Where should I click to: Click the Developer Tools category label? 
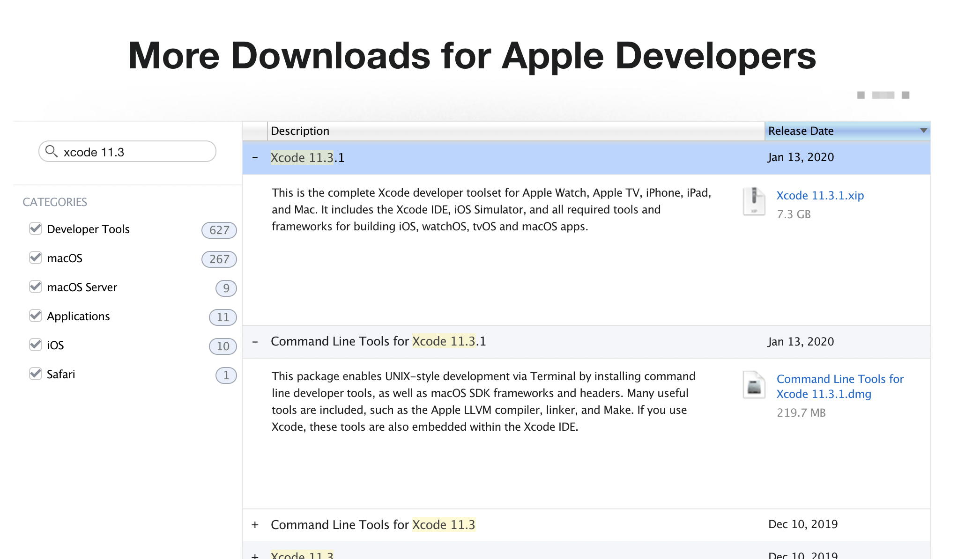coord(88,229)
